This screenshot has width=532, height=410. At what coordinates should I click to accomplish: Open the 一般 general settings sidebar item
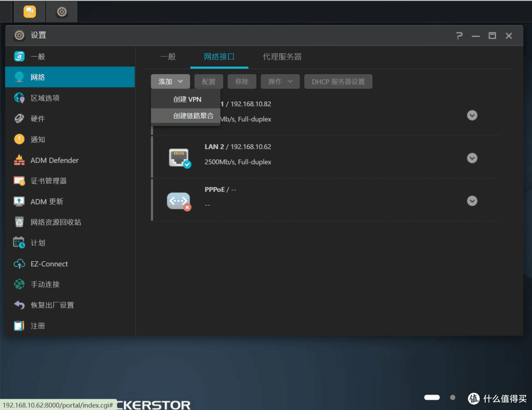[70, 56]
